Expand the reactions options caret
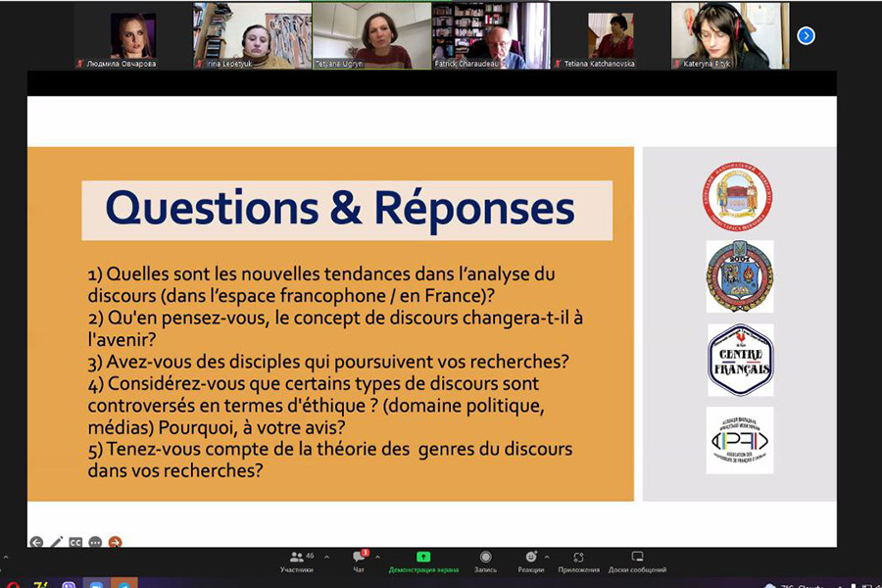Screen dimensions: 882x588 547,557
